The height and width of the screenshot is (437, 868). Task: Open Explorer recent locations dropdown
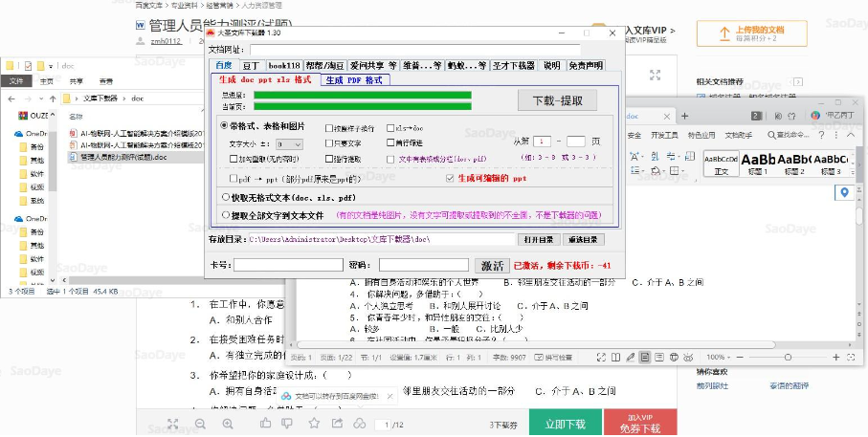click(40, 99)
